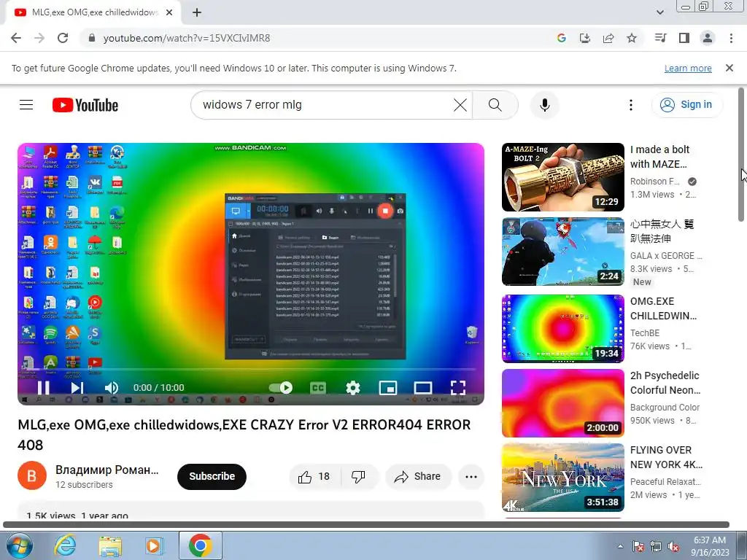
Task: Toggle autoplay switch in player
Action: pos(281,388)
